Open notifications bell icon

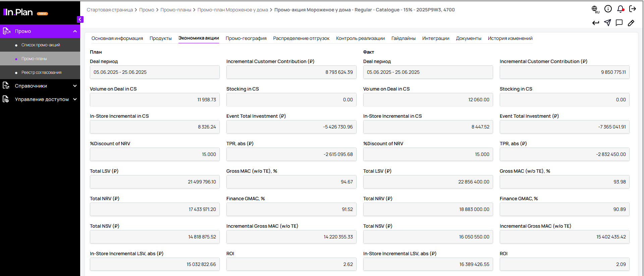(x=620, y=9)
